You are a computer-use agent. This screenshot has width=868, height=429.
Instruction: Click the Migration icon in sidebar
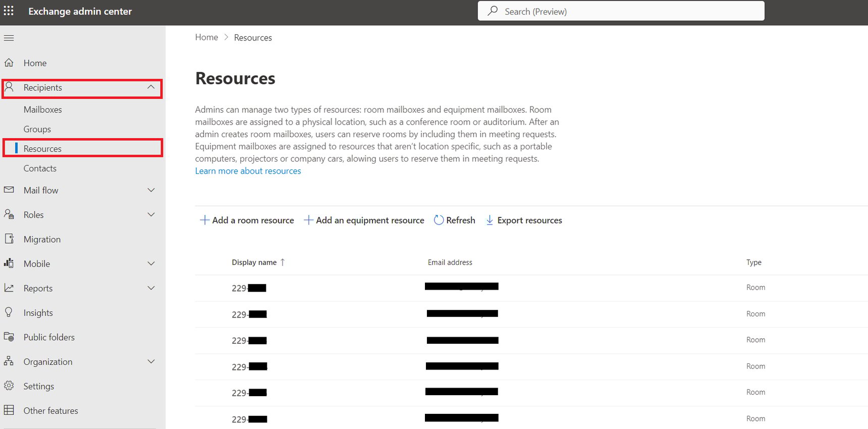tap(9, 239)
